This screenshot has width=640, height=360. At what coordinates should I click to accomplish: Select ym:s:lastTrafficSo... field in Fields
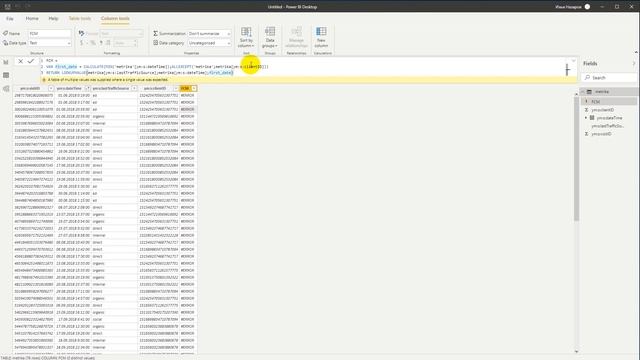609,126
